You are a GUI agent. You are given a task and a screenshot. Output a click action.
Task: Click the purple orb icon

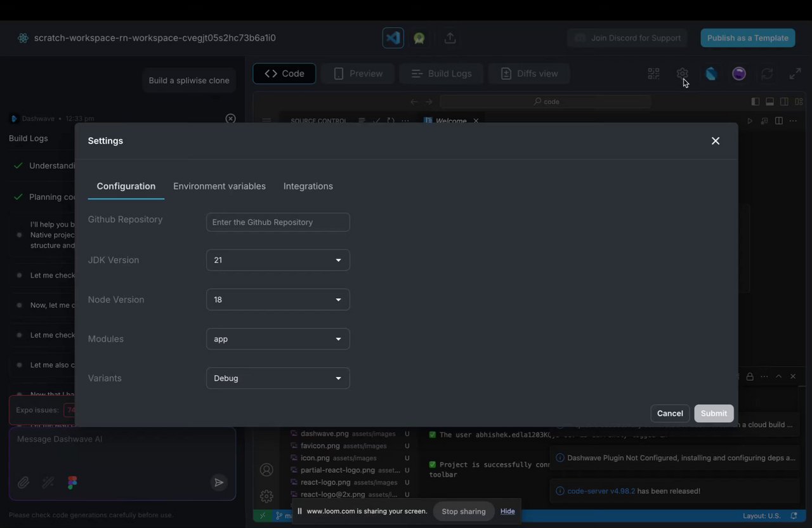739,74
